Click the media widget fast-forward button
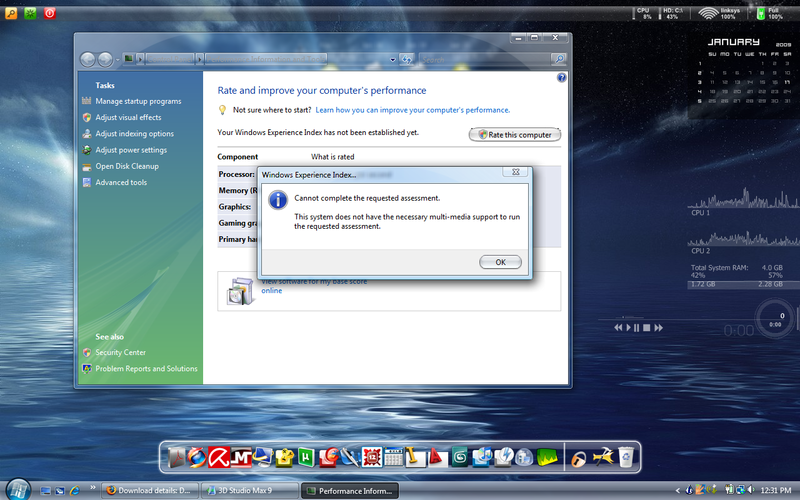The height and width of the screenshot is (500, 800). (x=658, y=328)
